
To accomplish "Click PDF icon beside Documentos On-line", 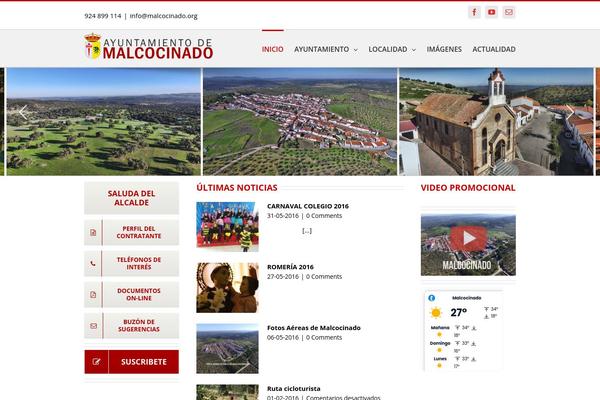I will pyautogui.click(x=93, y=295).
